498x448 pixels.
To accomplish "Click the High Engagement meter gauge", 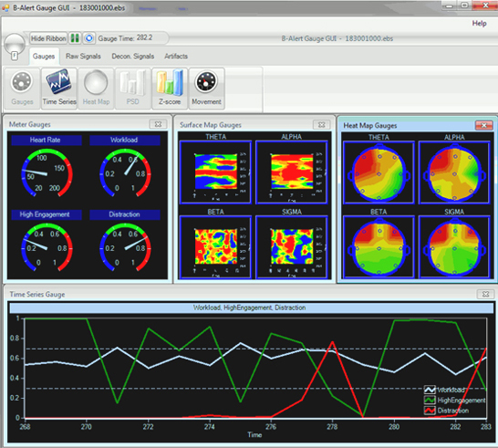I will point(47,246).
